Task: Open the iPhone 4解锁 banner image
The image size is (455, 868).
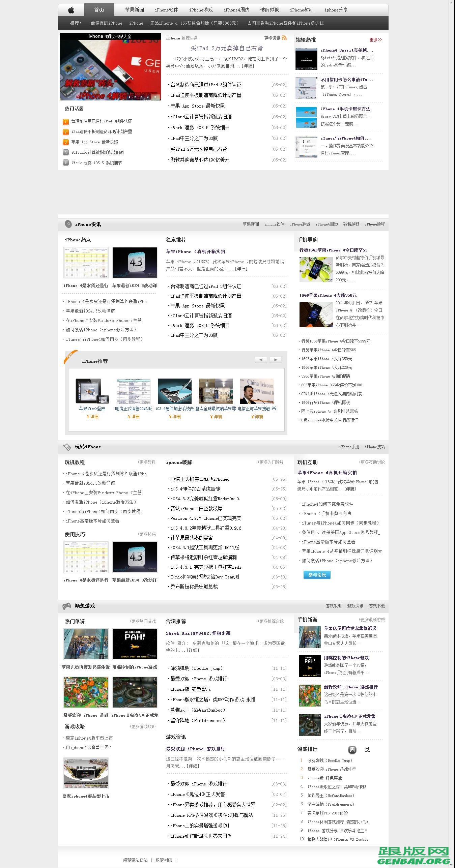Action: tap(110, 67)
